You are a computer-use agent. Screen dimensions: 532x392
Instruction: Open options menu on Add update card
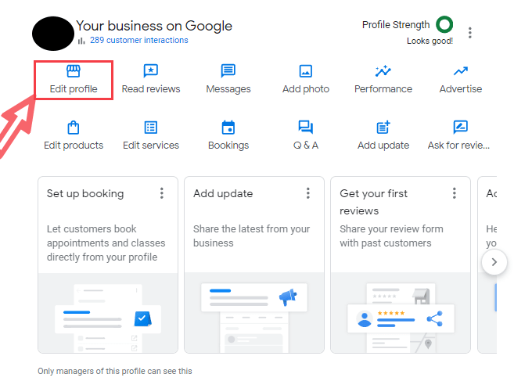[x=308, y=193]
